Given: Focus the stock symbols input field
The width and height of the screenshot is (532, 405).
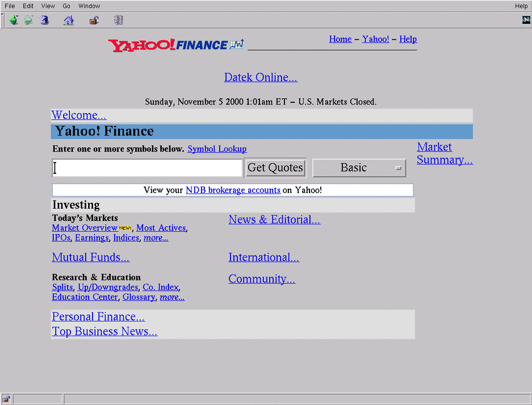Looking at the screenshot, I should pos(147,168).
